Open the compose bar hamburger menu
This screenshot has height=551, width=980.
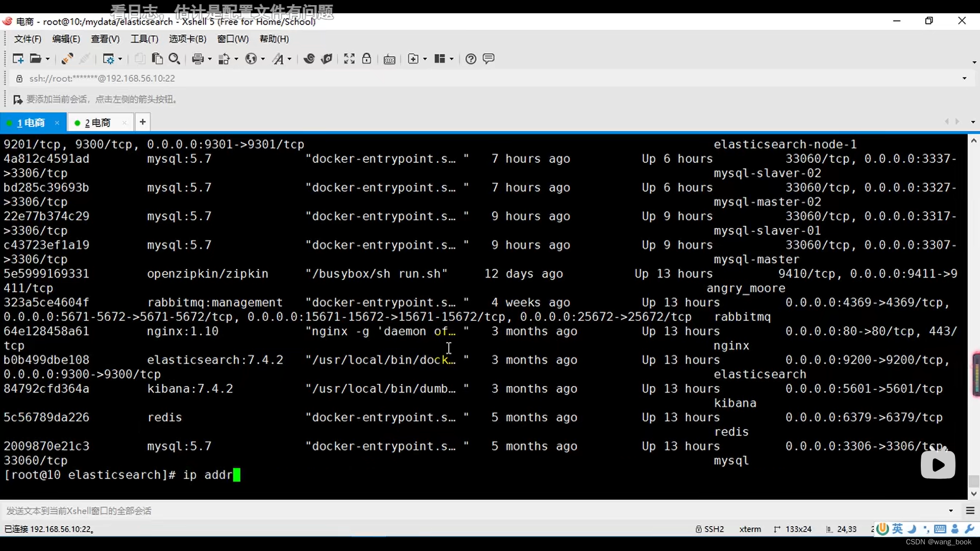pos(970,511)
